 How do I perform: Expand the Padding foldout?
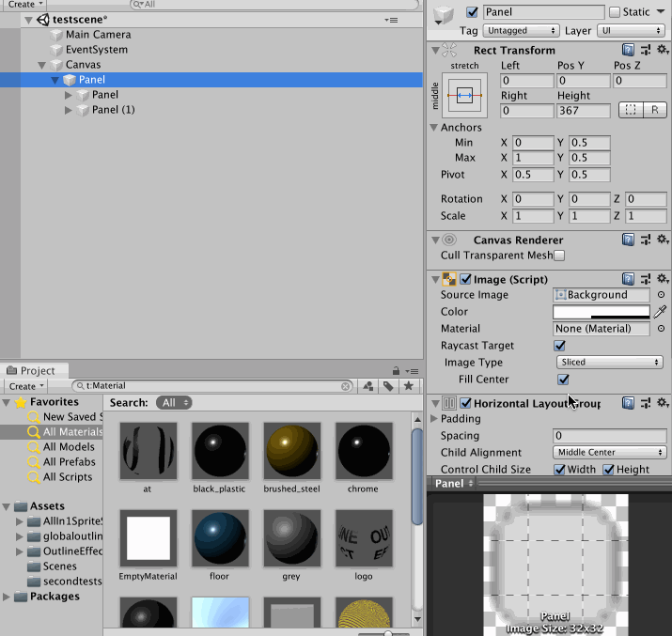coord(433,418)
